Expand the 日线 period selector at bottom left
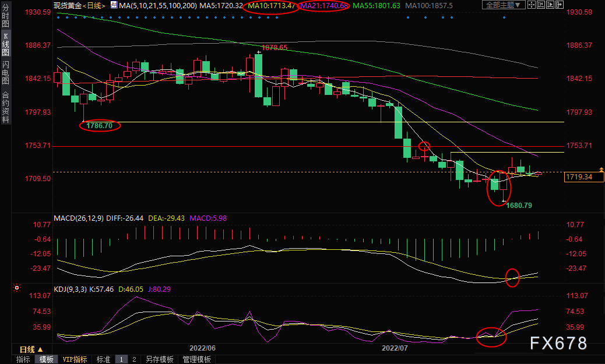Screen dimensions: 605x364 pos(31,349)
